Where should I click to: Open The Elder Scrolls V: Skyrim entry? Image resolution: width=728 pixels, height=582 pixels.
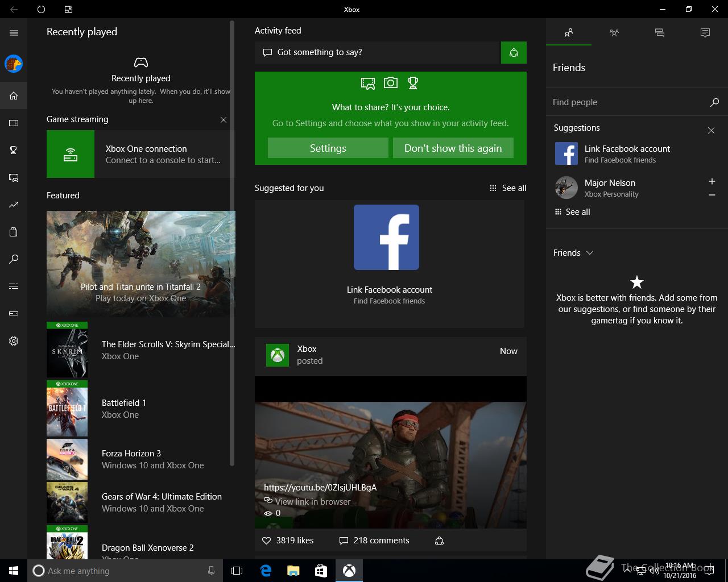click(x=140, y=350)
